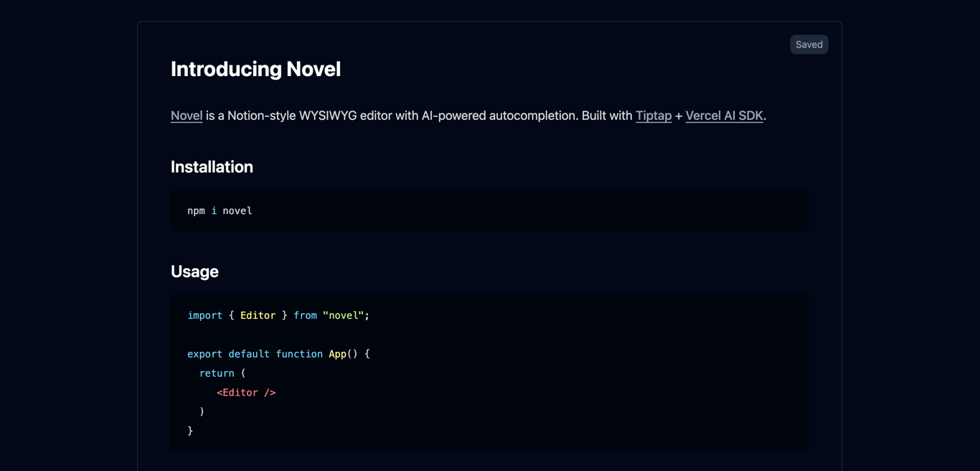Click the Installation heading
The height and width of the screenshot is (471, 980).
pyautogui.click(x=212, y=167)
